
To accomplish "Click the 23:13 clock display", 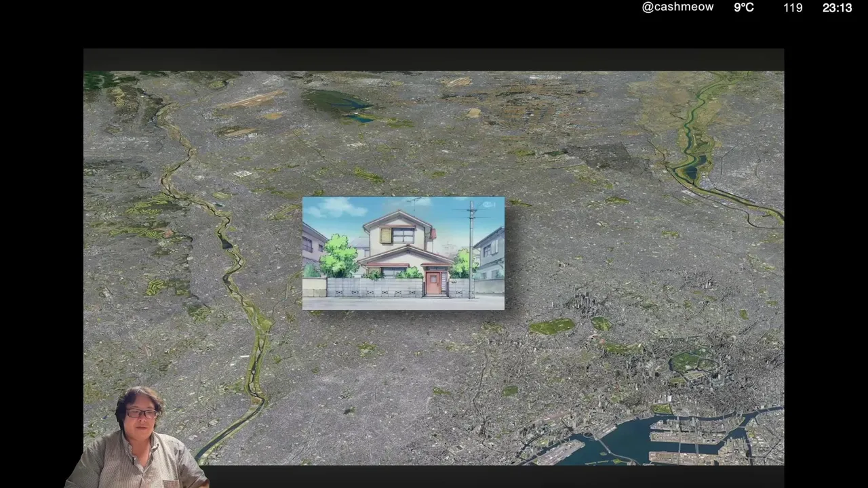I will click(837, 7).
